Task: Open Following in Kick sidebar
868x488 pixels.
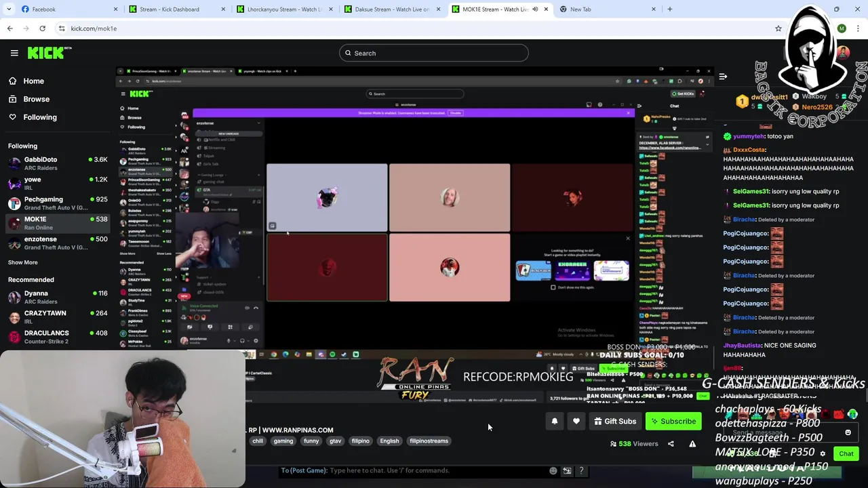Action: coord(40,117)
